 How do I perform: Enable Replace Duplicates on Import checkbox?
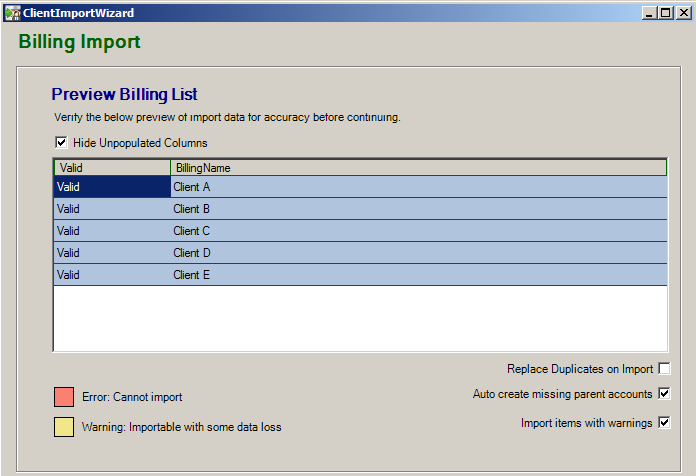(664, 369)
